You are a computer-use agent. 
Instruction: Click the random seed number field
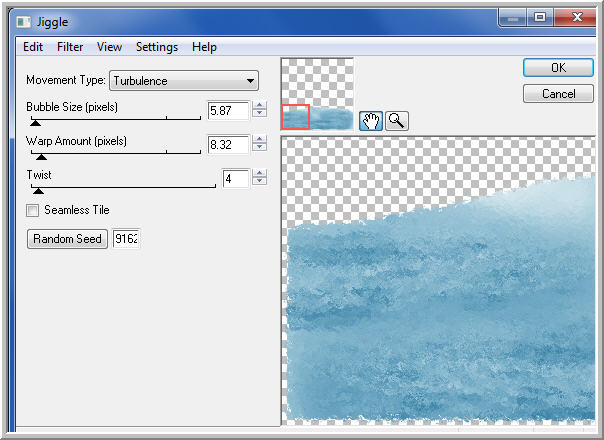[126, 239]
